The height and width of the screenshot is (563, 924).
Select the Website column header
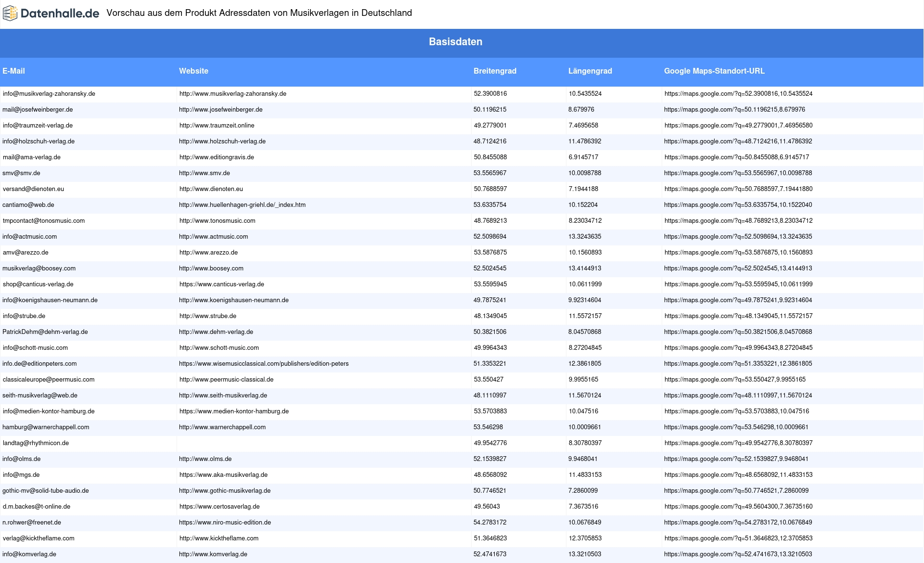coord(193,71)
